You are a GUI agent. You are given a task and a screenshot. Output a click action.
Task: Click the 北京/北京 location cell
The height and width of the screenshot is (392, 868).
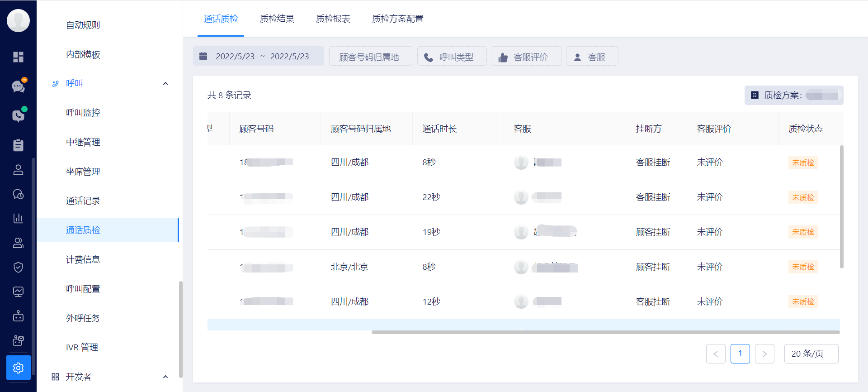[x=349, y=267]
